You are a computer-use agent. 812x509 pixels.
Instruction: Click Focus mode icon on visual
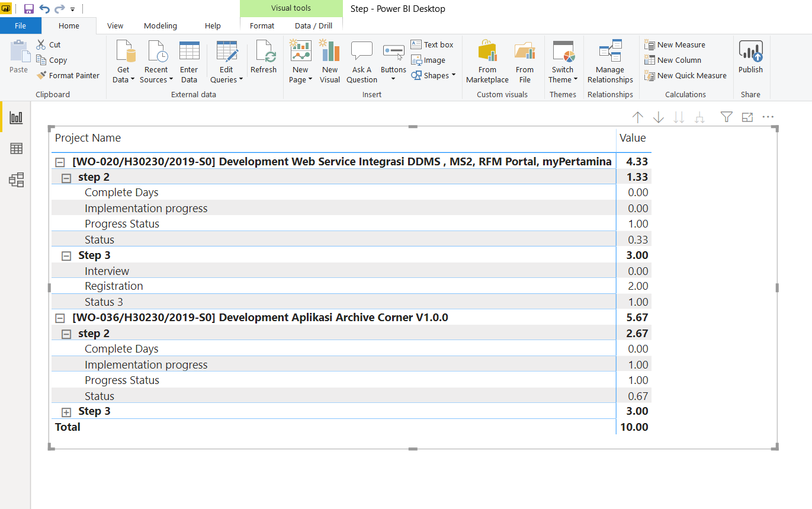click(747, 117)
